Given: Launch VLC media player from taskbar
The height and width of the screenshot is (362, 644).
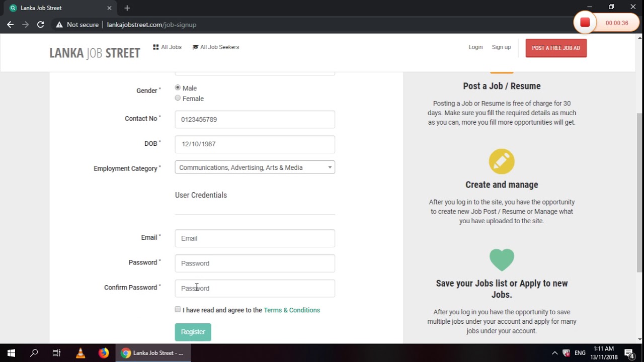Looking at the screenshot, I should click(80, 353).
